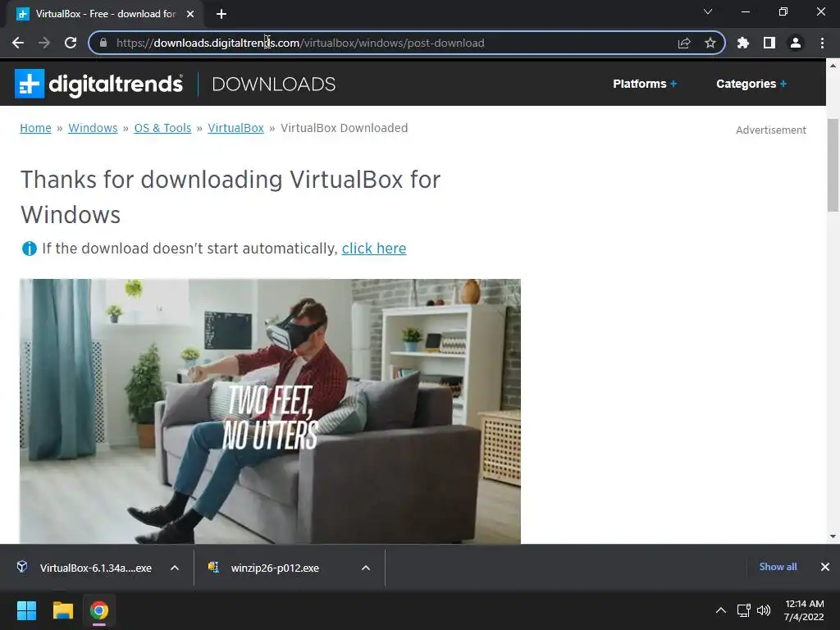Go to Home breadcrumb link

pyautogui.click(x=35, y=128)
